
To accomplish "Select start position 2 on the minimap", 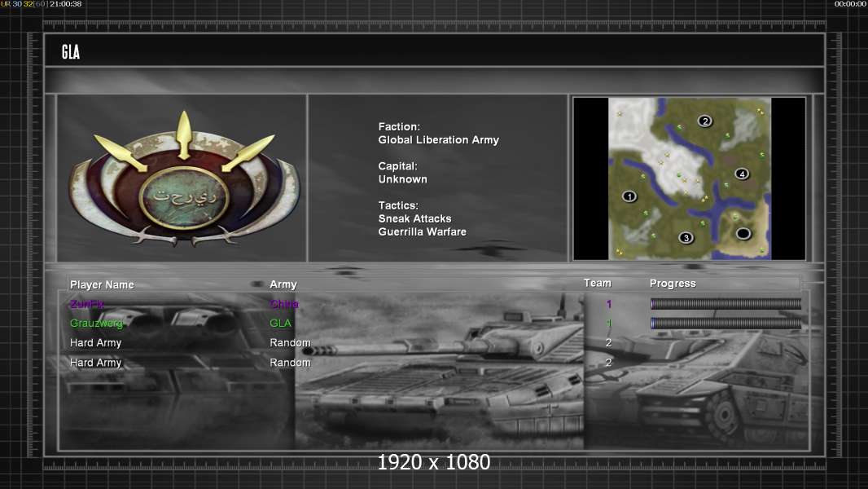I will tap(704, 121).
